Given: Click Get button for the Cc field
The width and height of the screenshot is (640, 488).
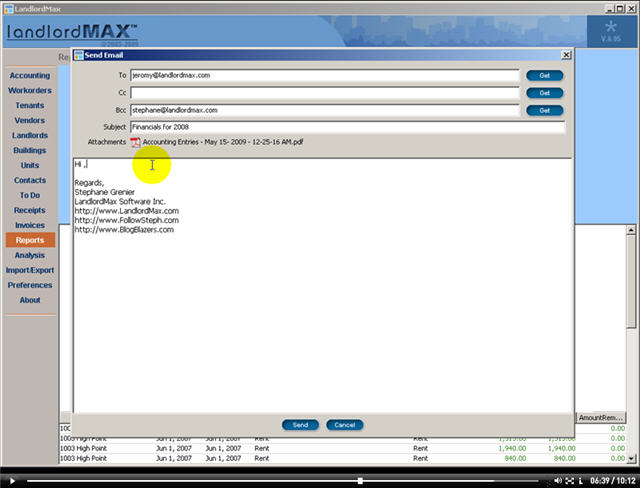Looking at the screenshot, I should [544, 93].
